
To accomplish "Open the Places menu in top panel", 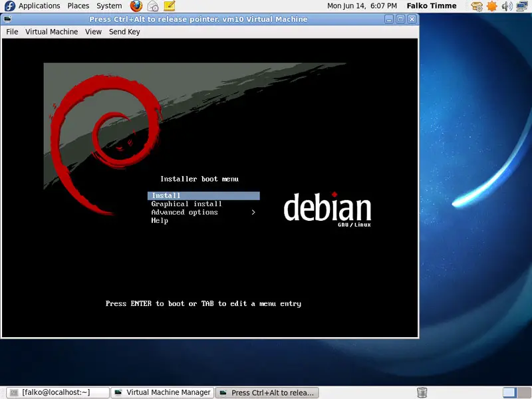I will point(78,6).
